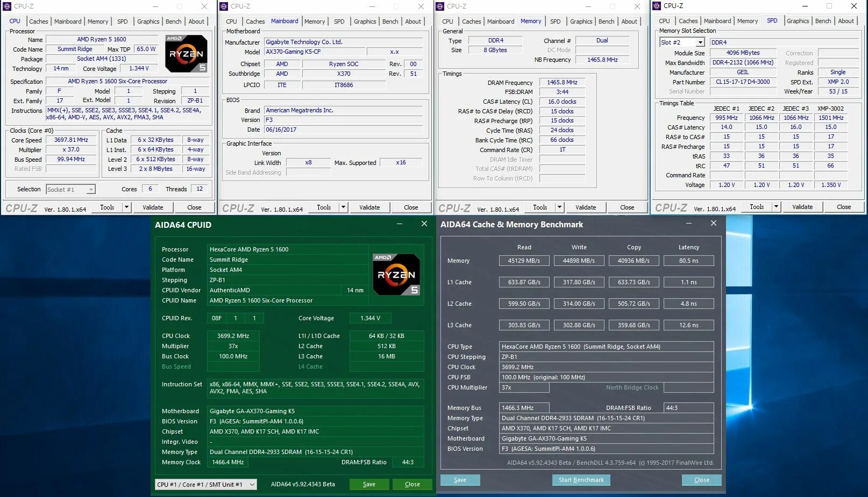This screenshot has width=868, height=497.
Task: Click Validate in CPU-Z Mainboard window
Action: tap(369, 207)
